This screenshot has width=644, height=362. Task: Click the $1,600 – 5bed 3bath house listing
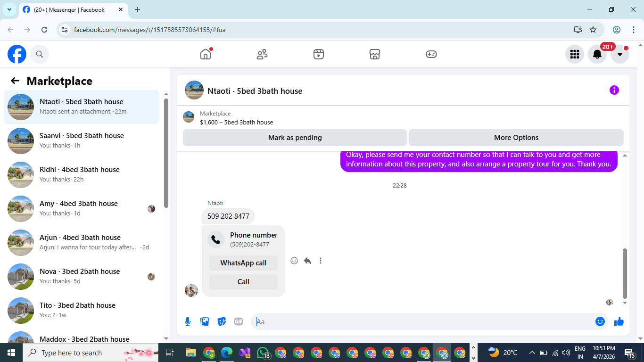tap(236, 123)
